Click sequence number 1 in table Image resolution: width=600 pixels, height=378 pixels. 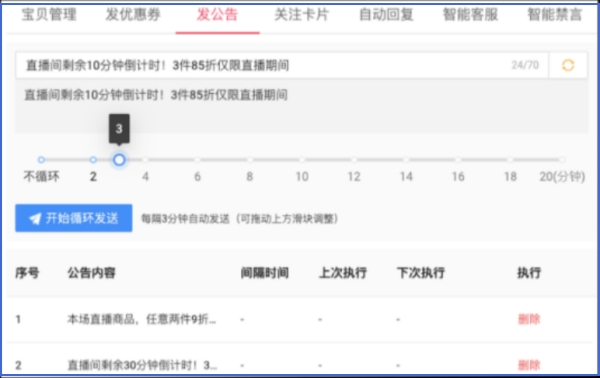[x=18, y=319]
